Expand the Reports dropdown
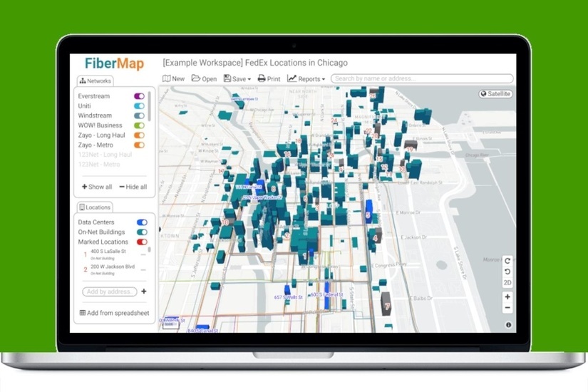588x392 pixels. coord(306,79)
